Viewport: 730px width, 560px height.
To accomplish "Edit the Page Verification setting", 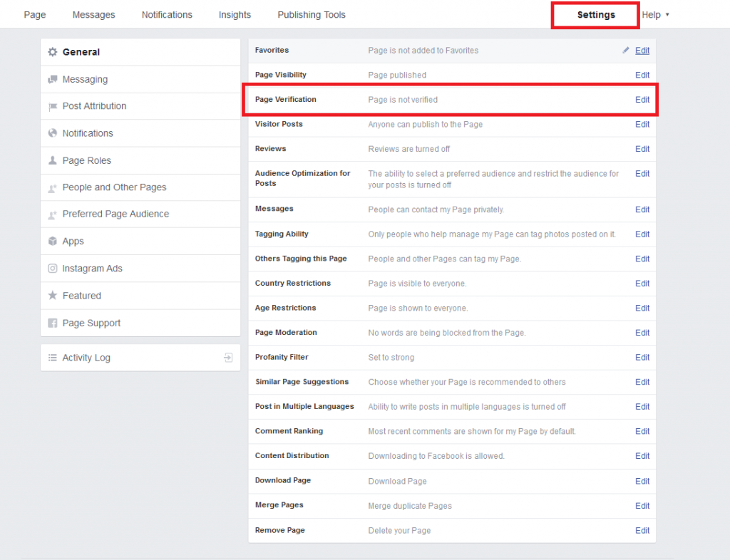I will pos(642,100).
